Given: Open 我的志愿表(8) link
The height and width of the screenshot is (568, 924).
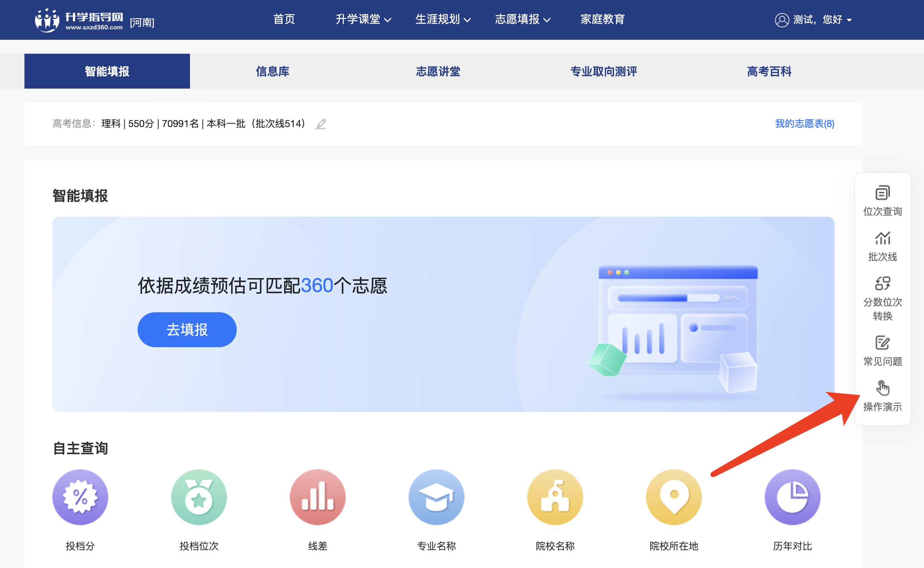Looking at the screenshot, I should [805, 124].
